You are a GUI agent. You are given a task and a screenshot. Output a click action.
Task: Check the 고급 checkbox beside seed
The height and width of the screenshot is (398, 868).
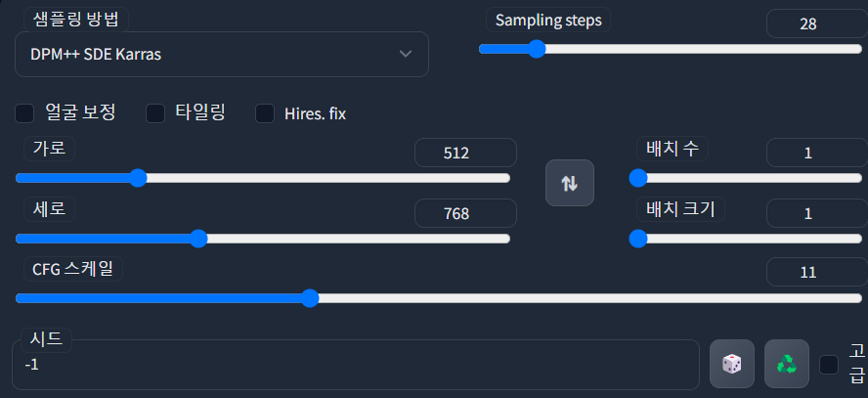point(829,365)
